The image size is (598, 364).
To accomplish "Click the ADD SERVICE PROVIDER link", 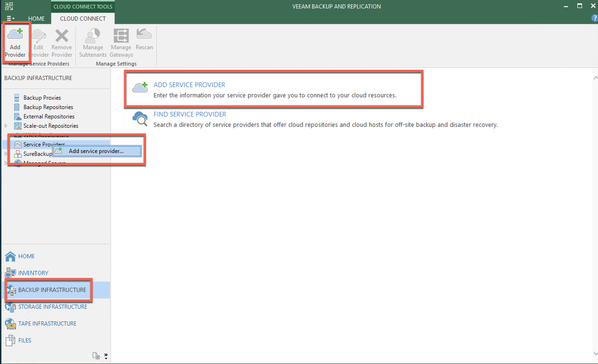I will [189, 85].
